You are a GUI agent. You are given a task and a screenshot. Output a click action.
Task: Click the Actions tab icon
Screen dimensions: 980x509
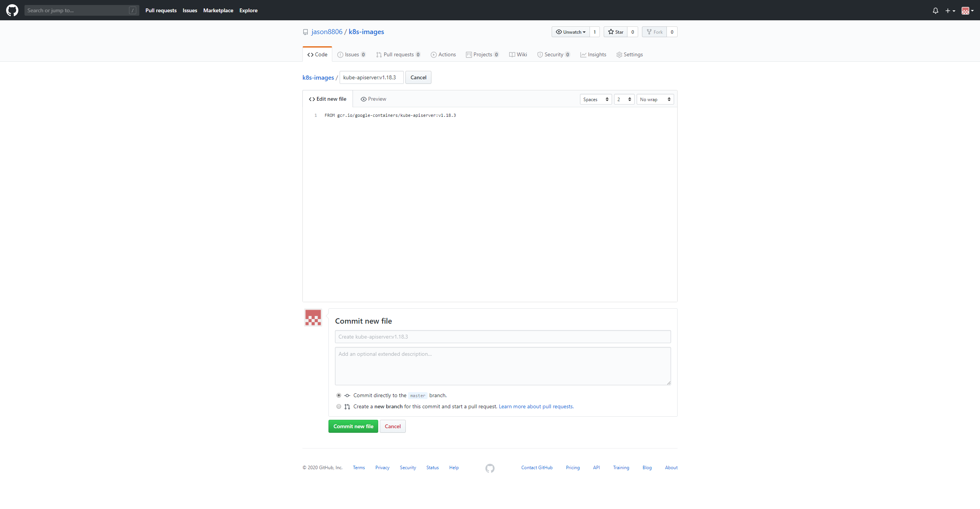434,54
